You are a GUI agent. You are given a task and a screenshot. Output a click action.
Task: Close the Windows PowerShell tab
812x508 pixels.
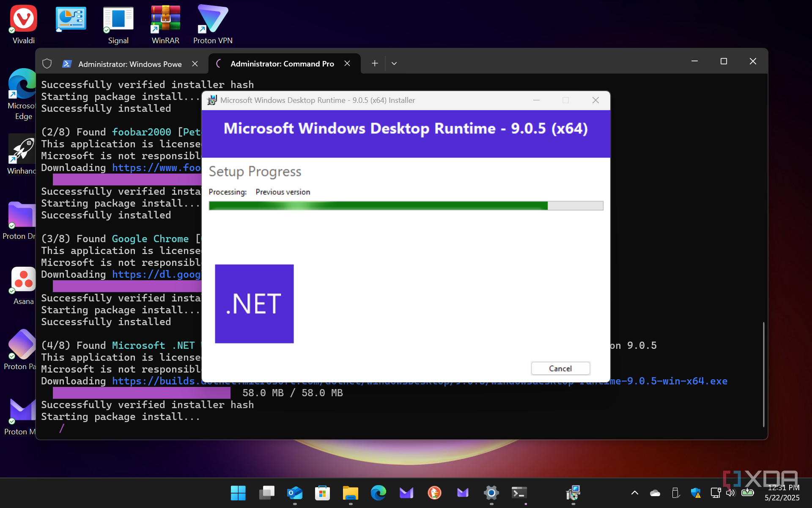195,63
